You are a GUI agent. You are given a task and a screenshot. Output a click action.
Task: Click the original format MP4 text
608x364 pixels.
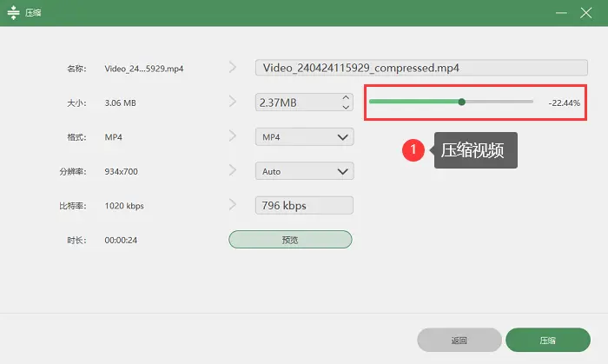click(x=113, y=137)
